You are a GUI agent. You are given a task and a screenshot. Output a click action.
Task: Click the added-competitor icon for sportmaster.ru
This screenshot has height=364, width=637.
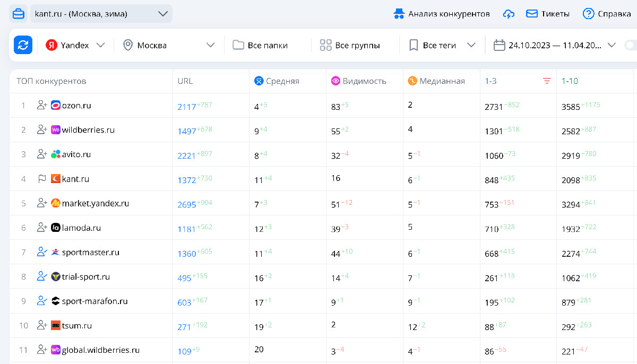click(x=42, y=252)
